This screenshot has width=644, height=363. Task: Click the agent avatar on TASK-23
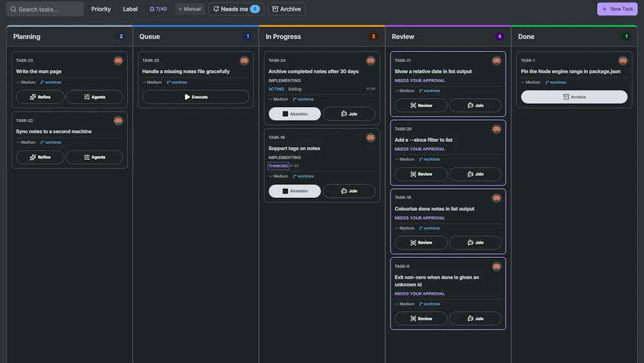[x=118, y=61]
